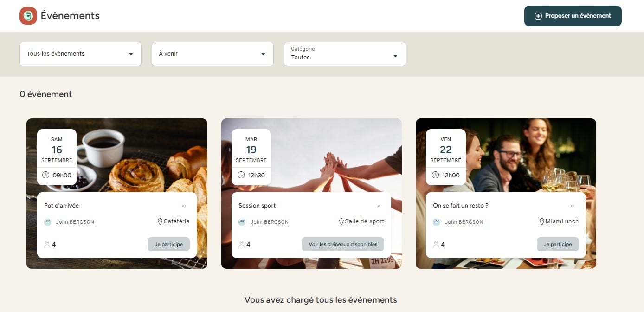This screenshot has height=312, width=644.
Task: Open the more options menu on Session sport
Action: pyautogui.click(x=378, y=206)
